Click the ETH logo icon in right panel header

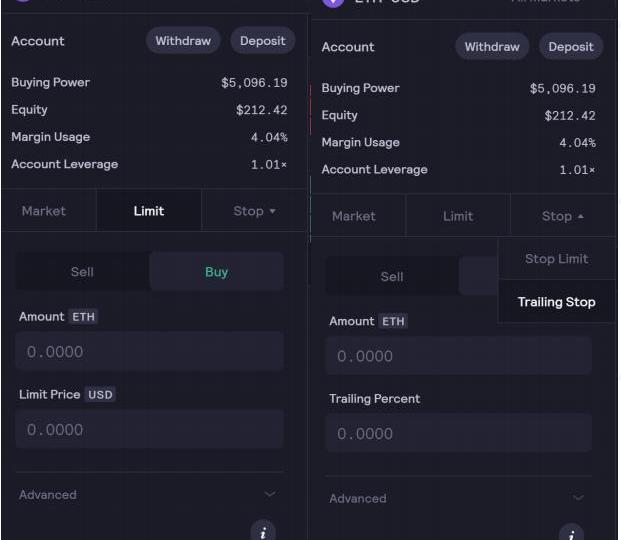point(333,2)
